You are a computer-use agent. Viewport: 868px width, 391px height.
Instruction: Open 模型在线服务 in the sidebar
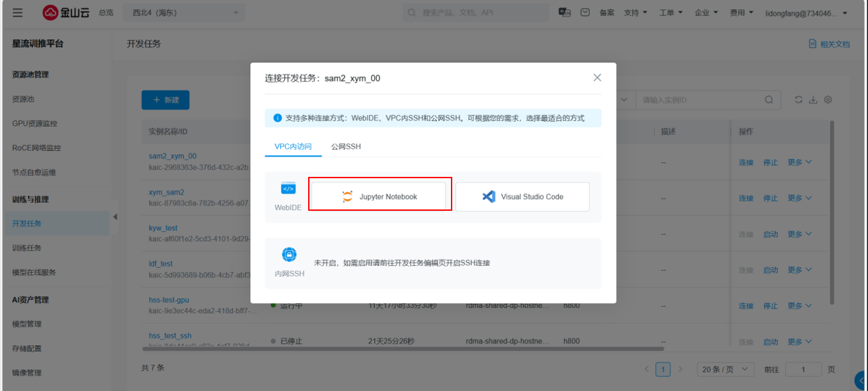point(34,272)
